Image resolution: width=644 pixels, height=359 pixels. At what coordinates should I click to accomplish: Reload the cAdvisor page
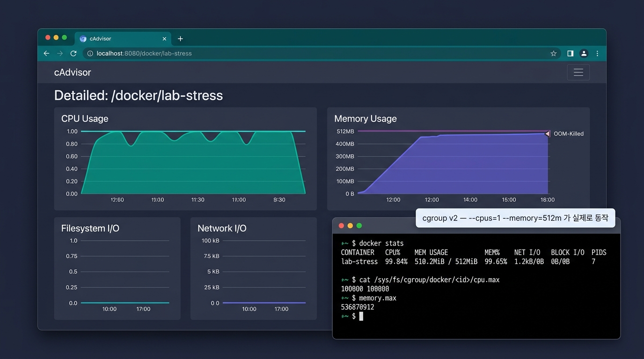pyautogui.click(x=73, y=53)
